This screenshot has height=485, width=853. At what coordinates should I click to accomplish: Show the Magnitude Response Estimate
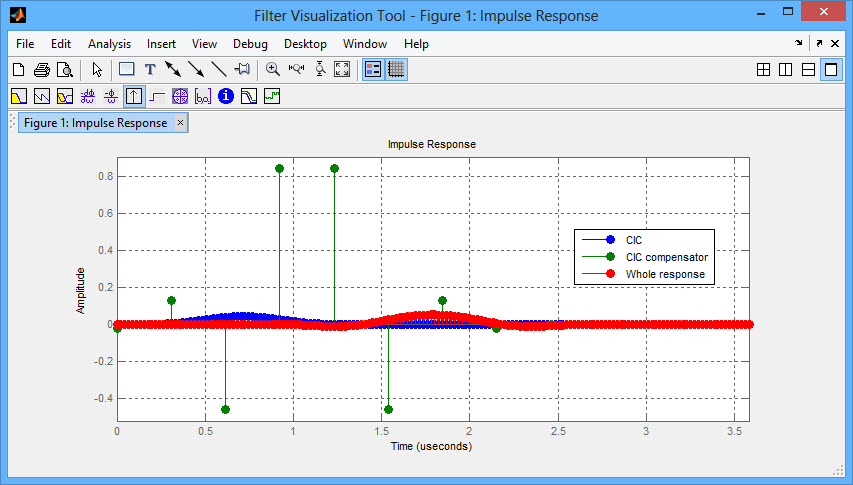click(x=249, y=97)
